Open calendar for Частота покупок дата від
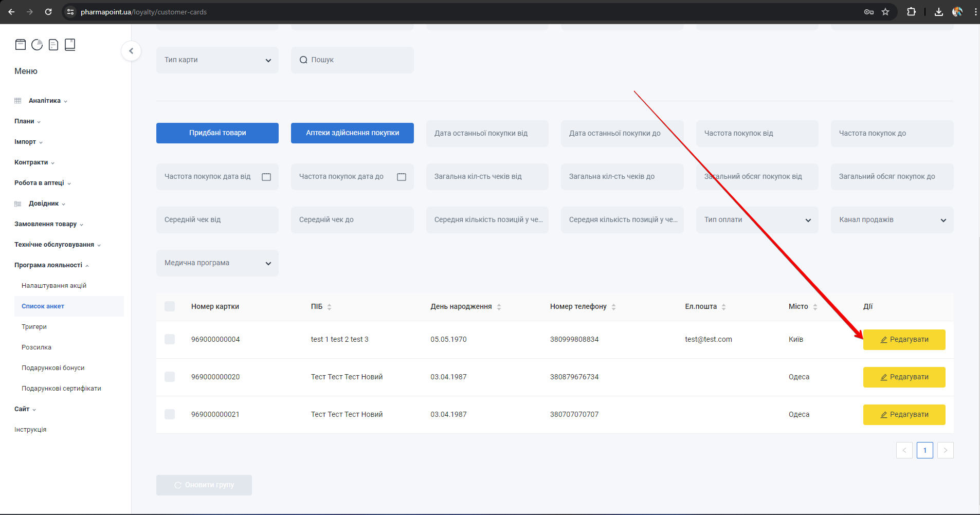The width and height of the screenshot is (980, 515). 266,177
